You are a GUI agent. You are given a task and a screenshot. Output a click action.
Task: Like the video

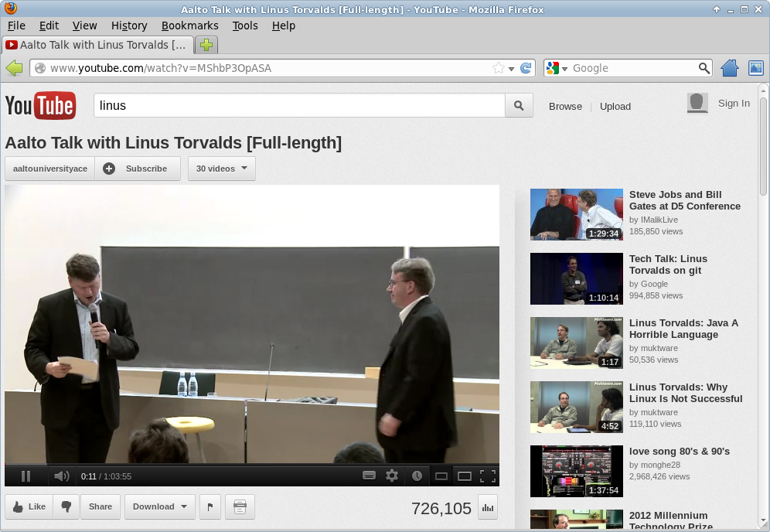pos(29,506)
